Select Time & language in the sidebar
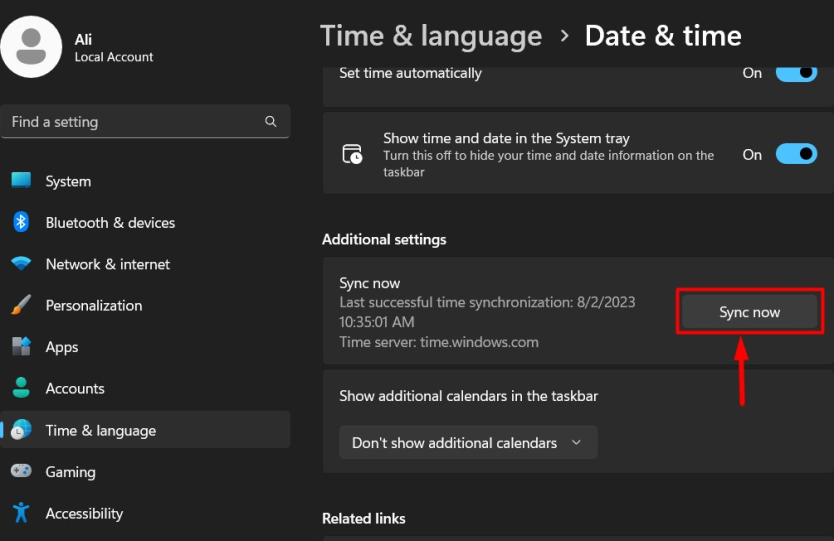The height and width of the screenshot is (541, 834). pos(100,430)
